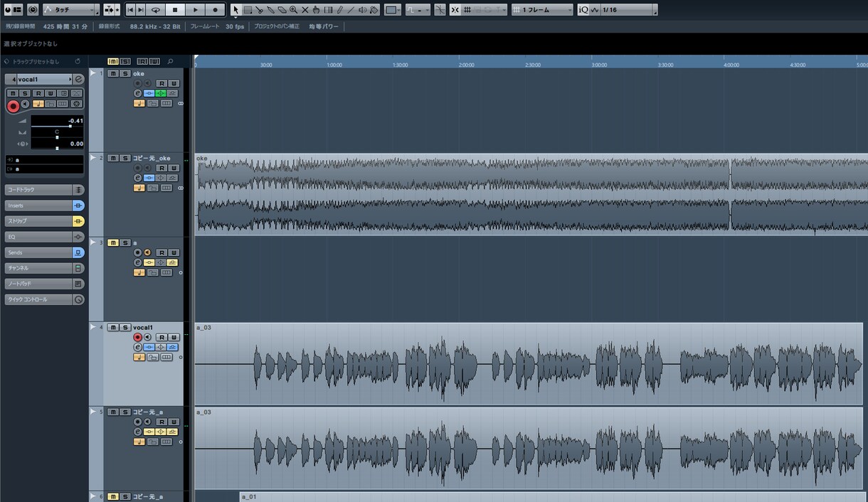Mute the oke track on row 1
This screenshot has height=502, width=868.
[x=112, y=73]
